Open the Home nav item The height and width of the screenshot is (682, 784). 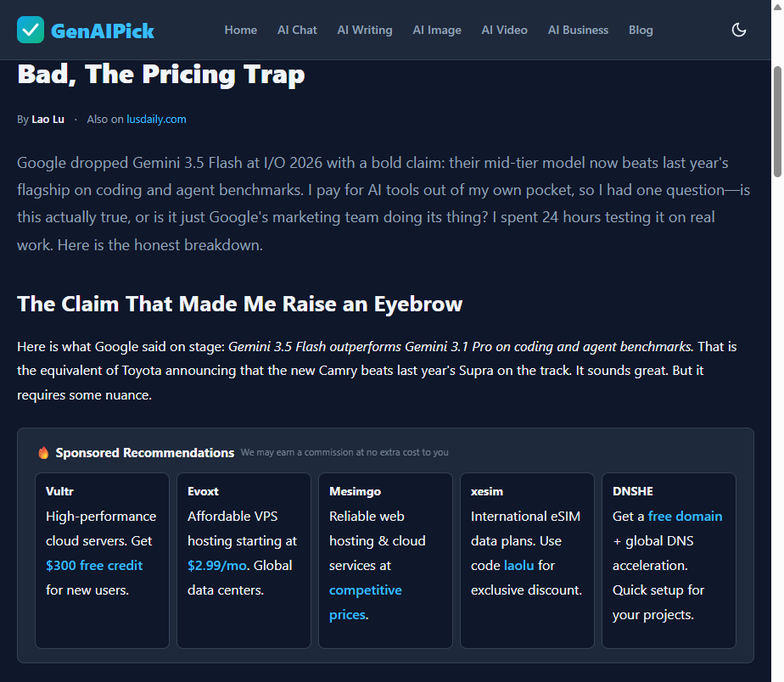pyautogui.click(x=240, y=30)
